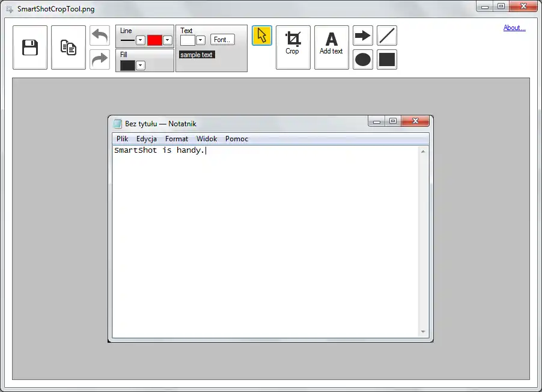This screenshot has height=392, width=542.
Task: Open the Widok menu in Notatnik
Action: pos(207,139)
